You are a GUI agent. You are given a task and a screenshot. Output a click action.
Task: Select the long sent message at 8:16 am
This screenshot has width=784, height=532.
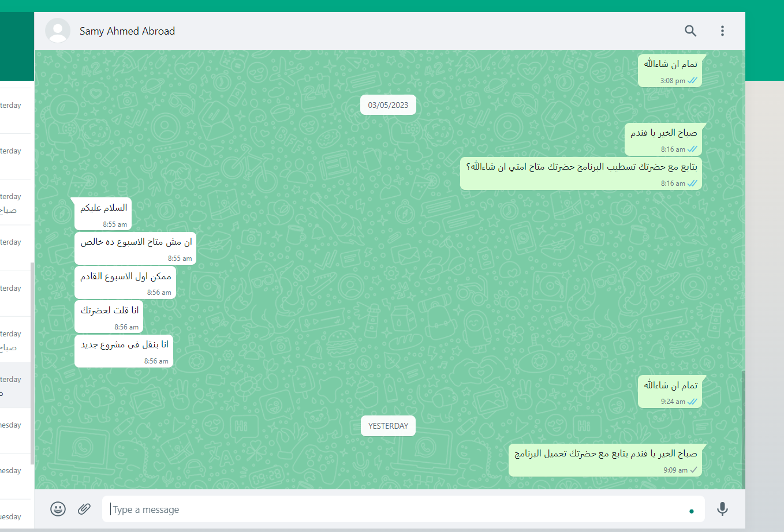pos(581,173)
